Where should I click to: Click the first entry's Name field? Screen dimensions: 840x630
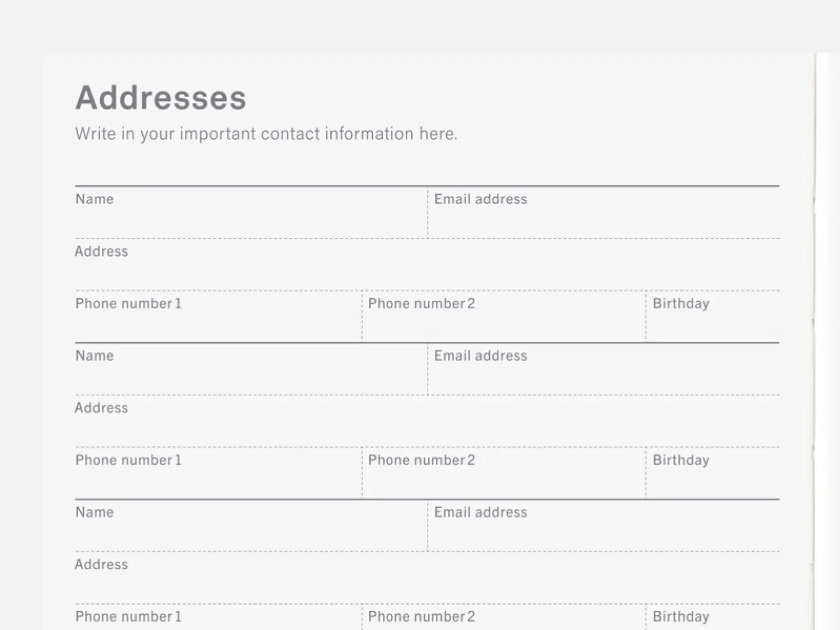pos(251,213)
